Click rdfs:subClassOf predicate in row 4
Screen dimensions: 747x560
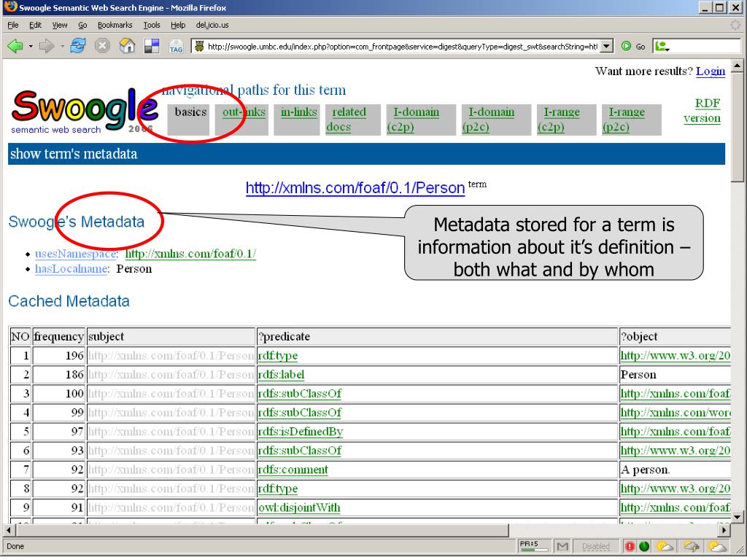pos(300,413)
